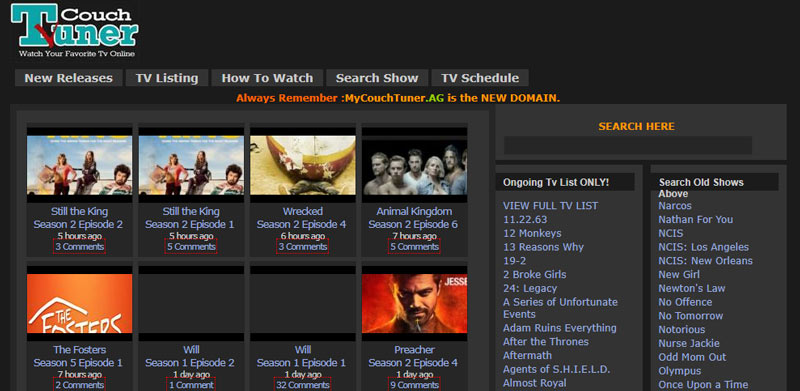Open the TV Schedule menu item
The height and width of the screenshot is (391, 800).
pos(480,78)
